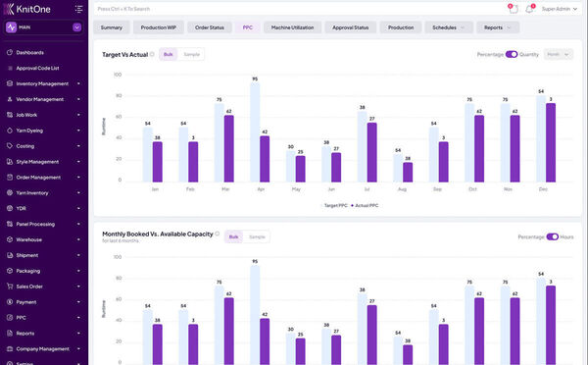Click the KnitOne logo icon
Image resolution: width=588 pixels, height=365 pixels.
point(8,9)
